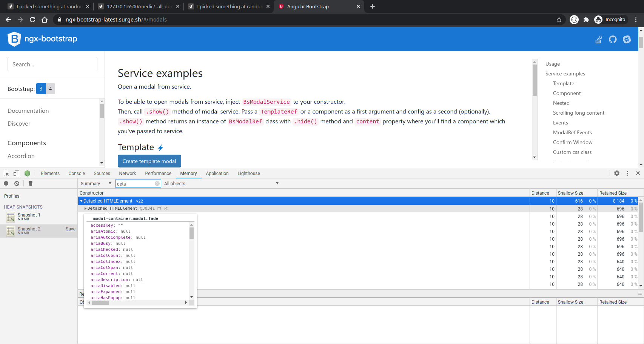Click the Create template modal button
The image size is (644, 344).
149,161
